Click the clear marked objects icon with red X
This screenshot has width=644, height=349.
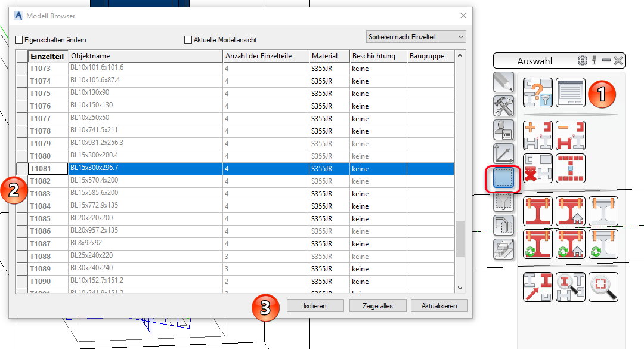[x=538, y=168]
